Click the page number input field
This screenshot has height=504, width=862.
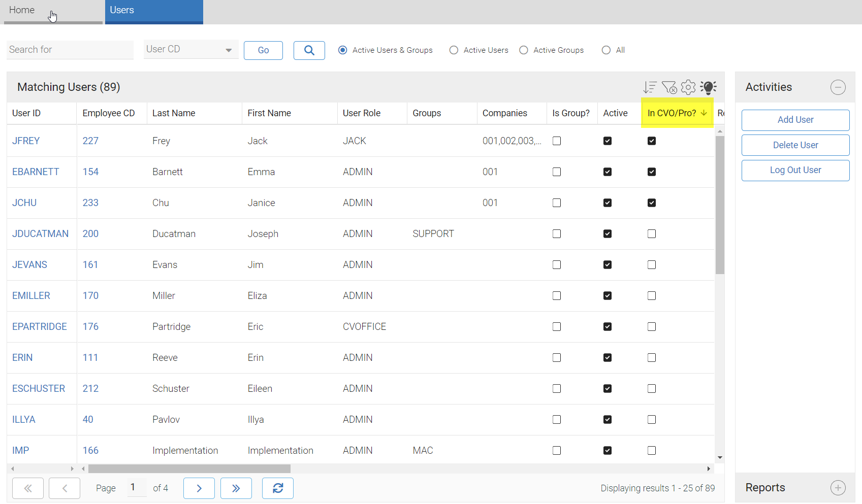point(137,488)
